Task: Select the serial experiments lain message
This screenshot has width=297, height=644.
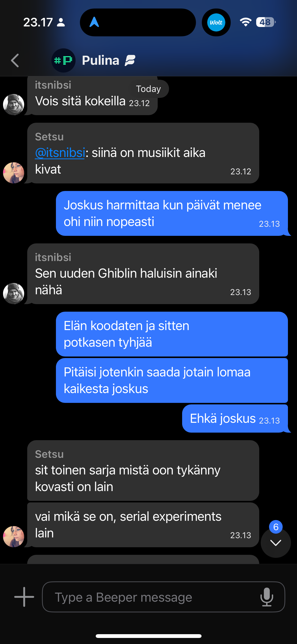Action: 143,525
